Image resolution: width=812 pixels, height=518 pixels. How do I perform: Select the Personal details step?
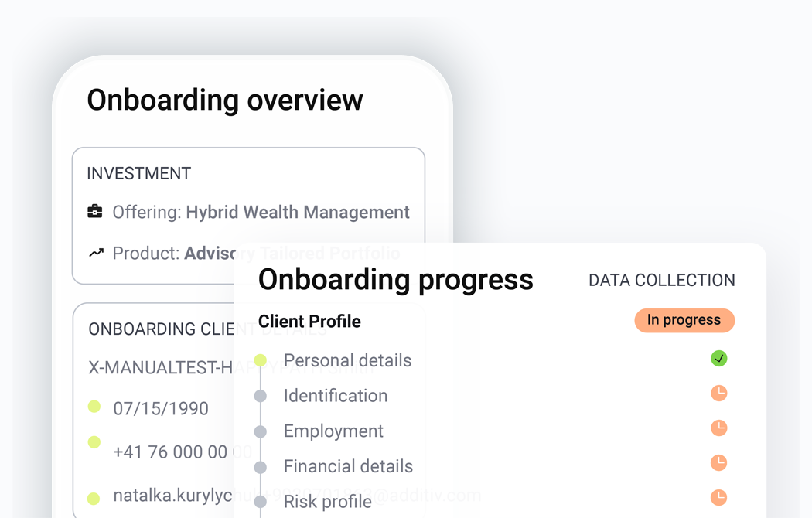(x=347, y=360)
